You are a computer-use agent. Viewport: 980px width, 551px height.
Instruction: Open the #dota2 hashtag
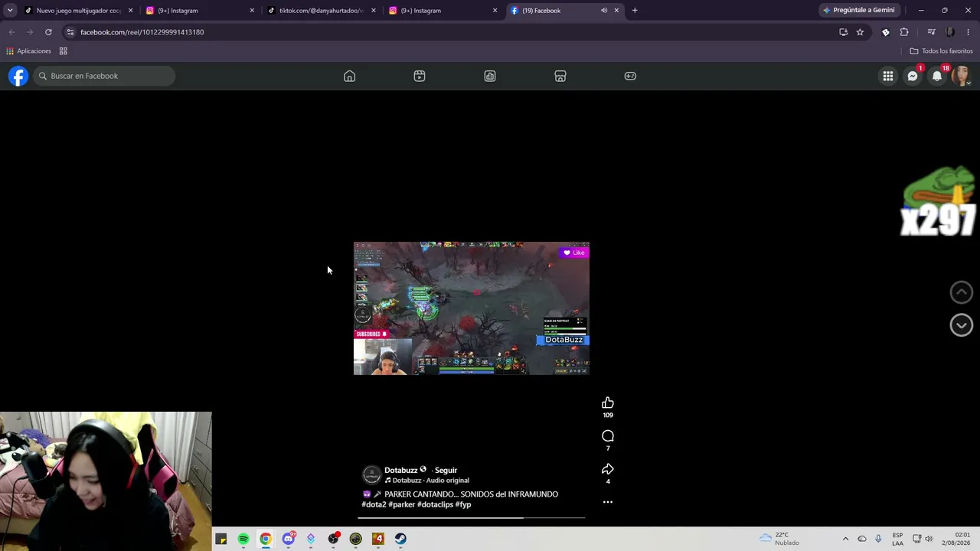click(374, 505)
